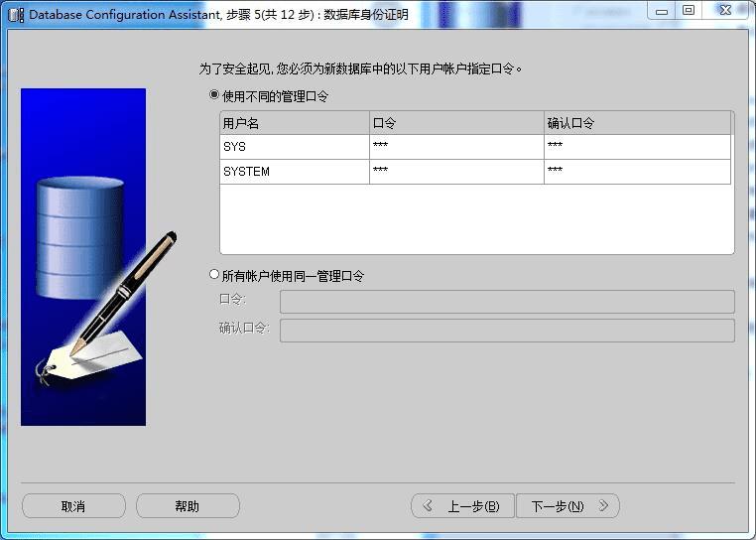Image resolution: width=756 pixels, height=540 pixels.
Task: Click the 用户名 column header
Action: point(295,123)
